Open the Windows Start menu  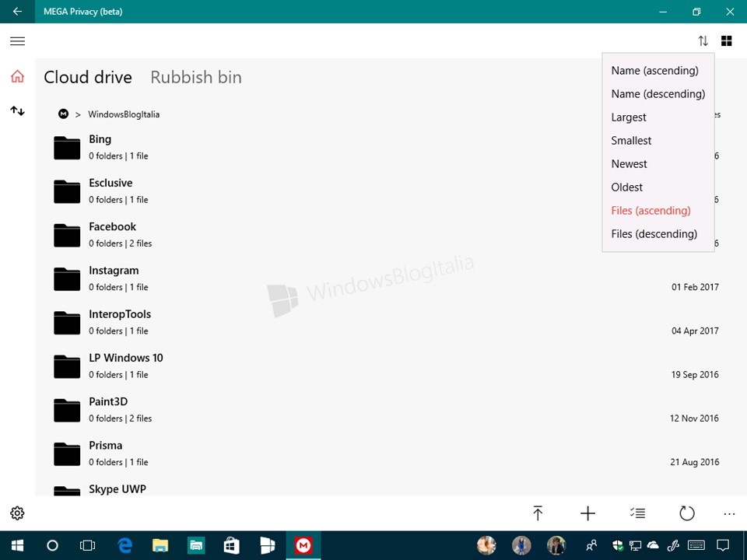17,545
